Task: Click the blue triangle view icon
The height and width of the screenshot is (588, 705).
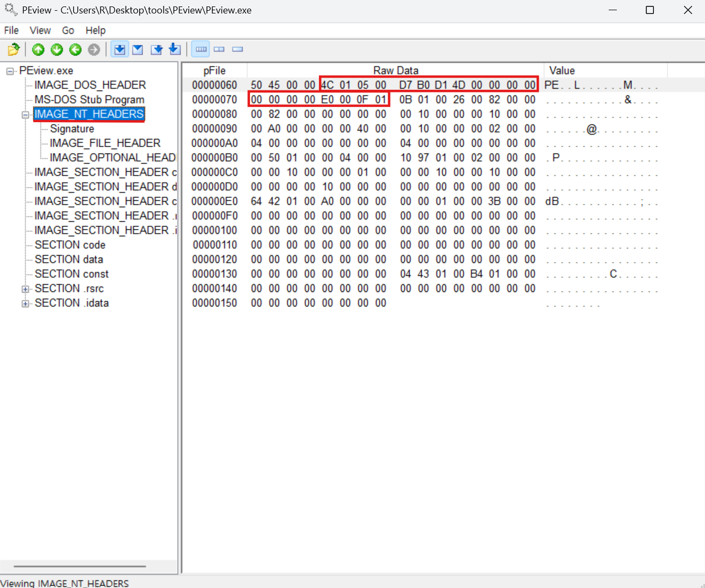Action: pos(138,49)
